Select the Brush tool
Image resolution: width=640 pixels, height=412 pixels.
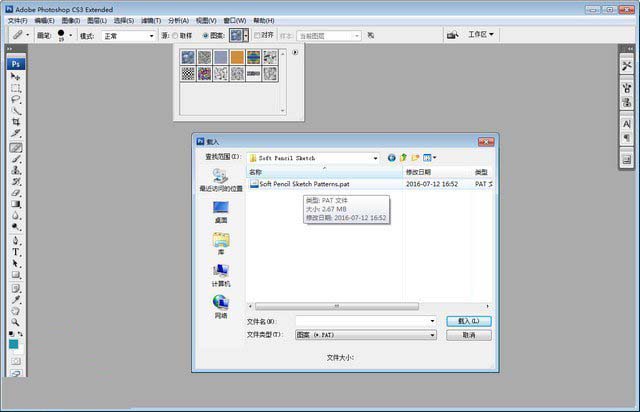pyautogui.click(x=16, y=159)
